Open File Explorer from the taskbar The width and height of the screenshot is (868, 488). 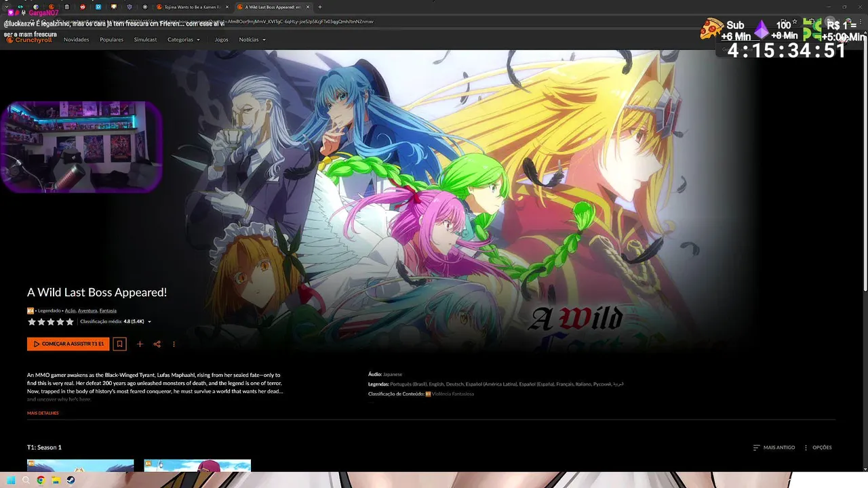56,480
